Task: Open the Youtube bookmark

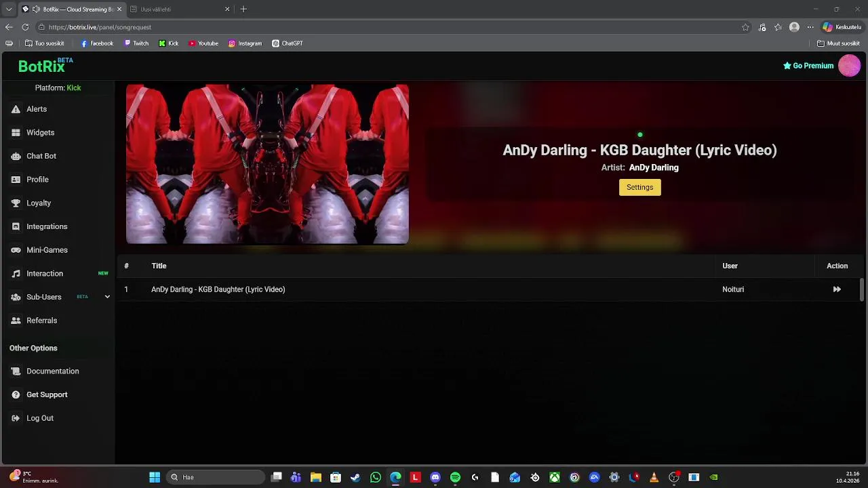Action: [x=203, y=43]
